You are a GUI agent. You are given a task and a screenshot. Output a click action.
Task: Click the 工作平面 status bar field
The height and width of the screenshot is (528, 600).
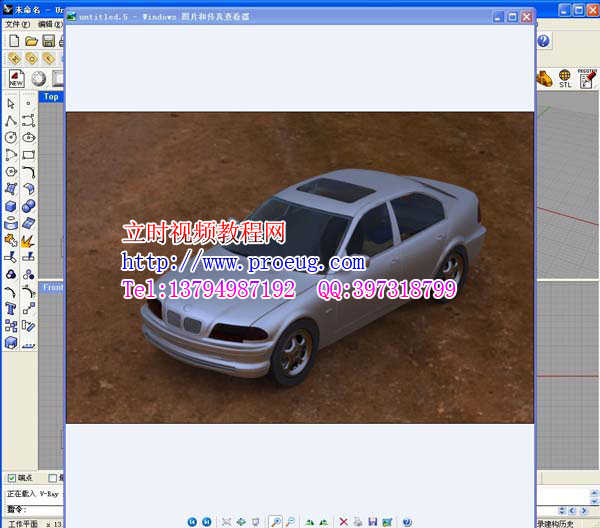pos(23,523)
